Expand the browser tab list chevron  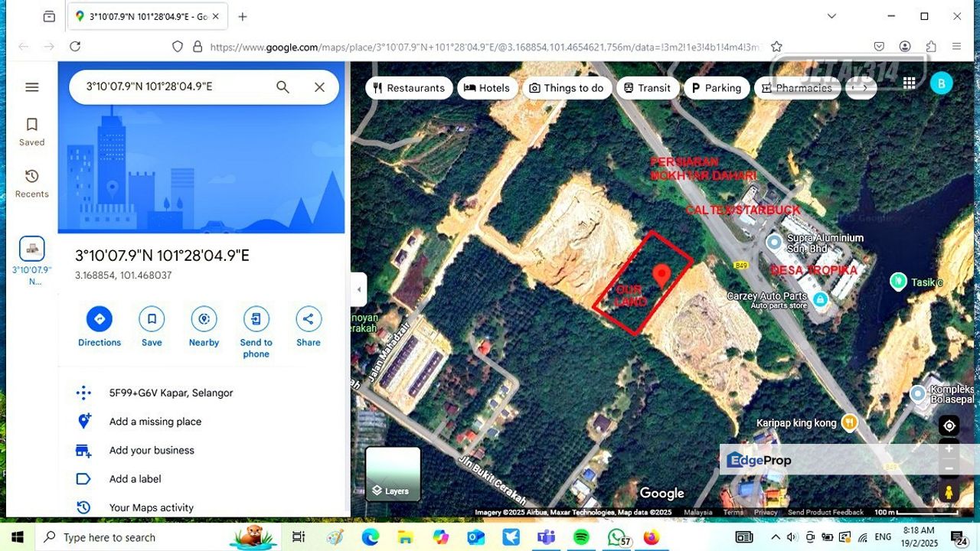831,16
